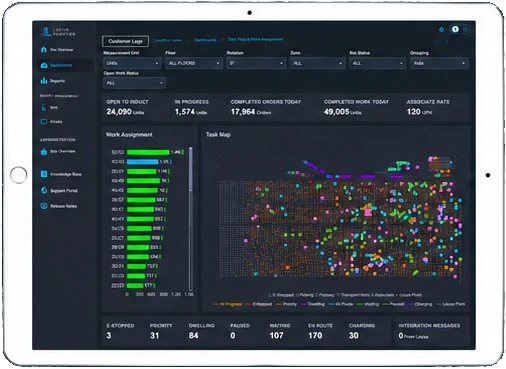Click the Work Assignment panel title
The height and width of the screenshot is (369, 506).
[x=129, y=134]
